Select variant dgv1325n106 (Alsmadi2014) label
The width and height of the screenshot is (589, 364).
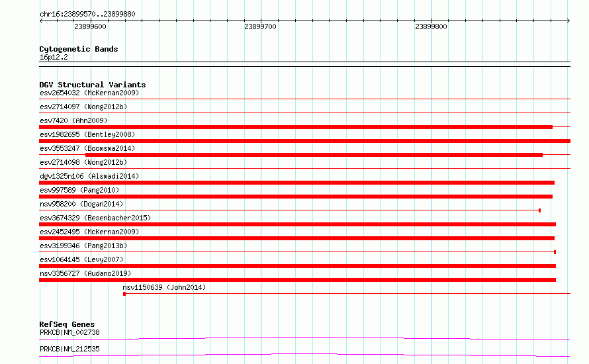pos(89,176)
